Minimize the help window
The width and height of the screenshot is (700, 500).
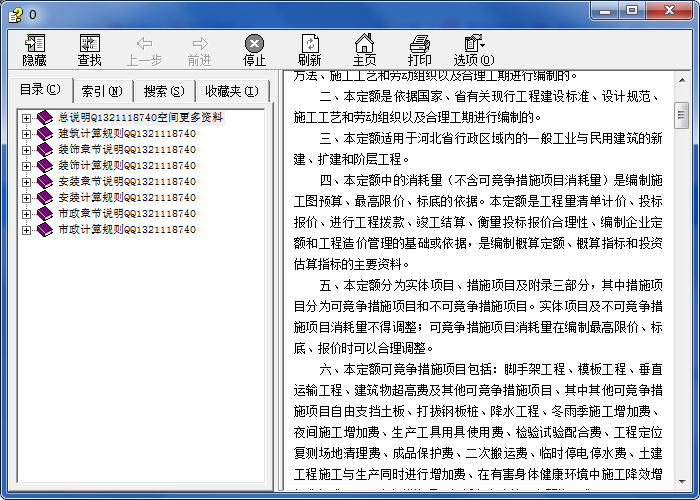coord(605,11)
